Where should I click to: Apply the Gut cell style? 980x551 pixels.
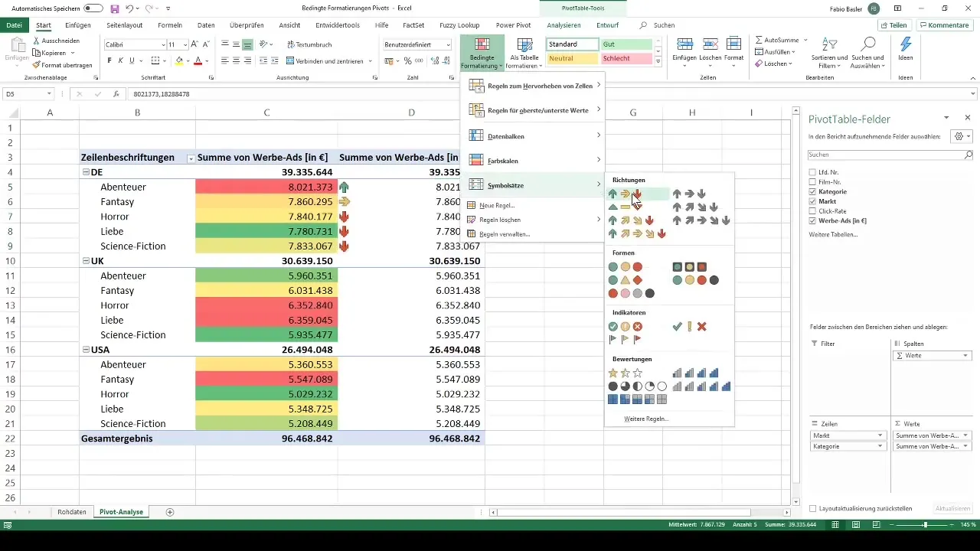(x=626, y=44)
